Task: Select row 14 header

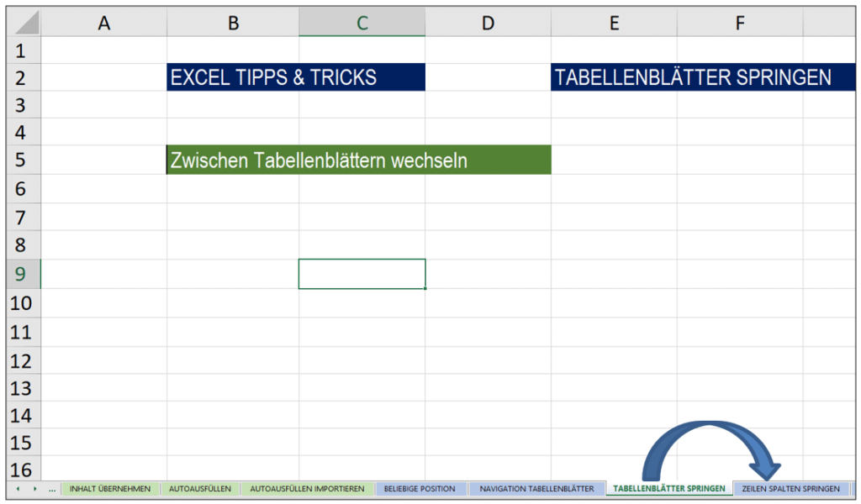Action: [x=23, y=415]
